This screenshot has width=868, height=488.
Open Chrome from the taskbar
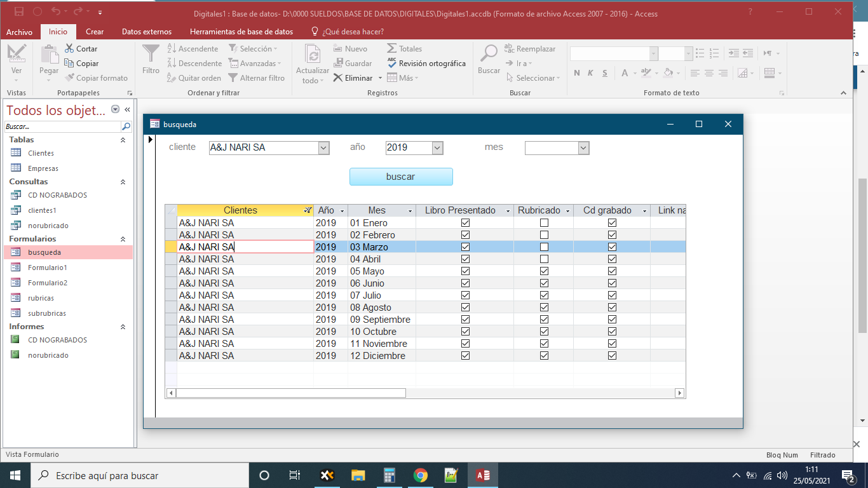click(420, 475)
